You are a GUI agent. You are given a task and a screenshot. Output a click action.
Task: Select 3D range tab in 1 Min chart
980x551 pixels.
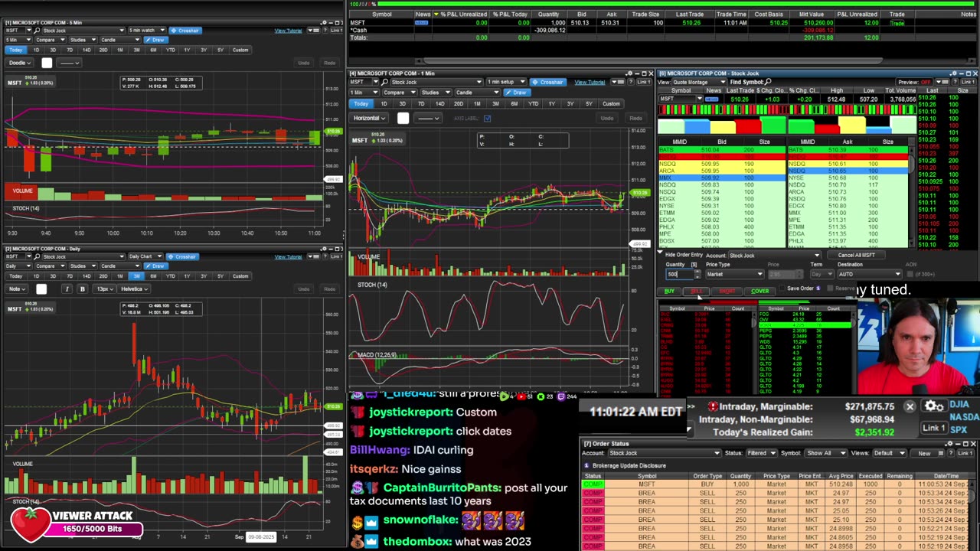[402, 104]
